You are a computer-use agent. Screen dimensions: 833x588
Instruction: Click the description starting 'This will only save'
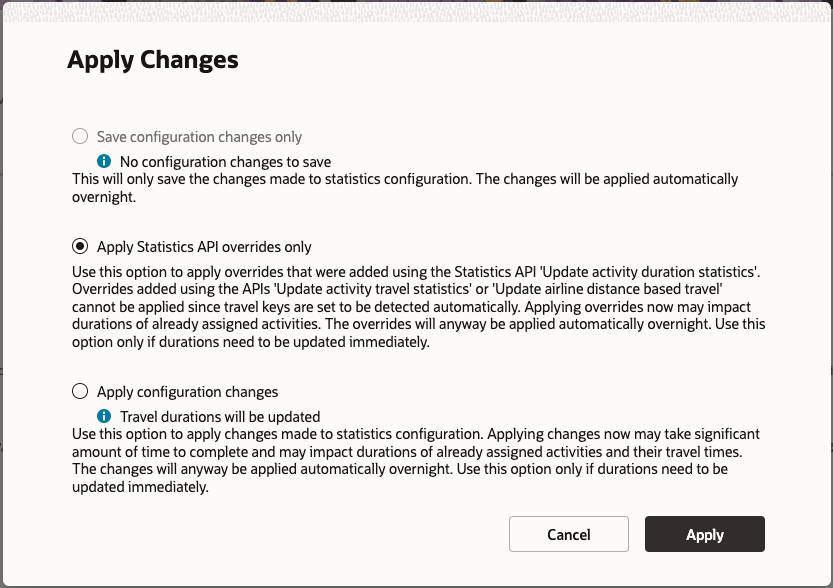pos(405,188)
